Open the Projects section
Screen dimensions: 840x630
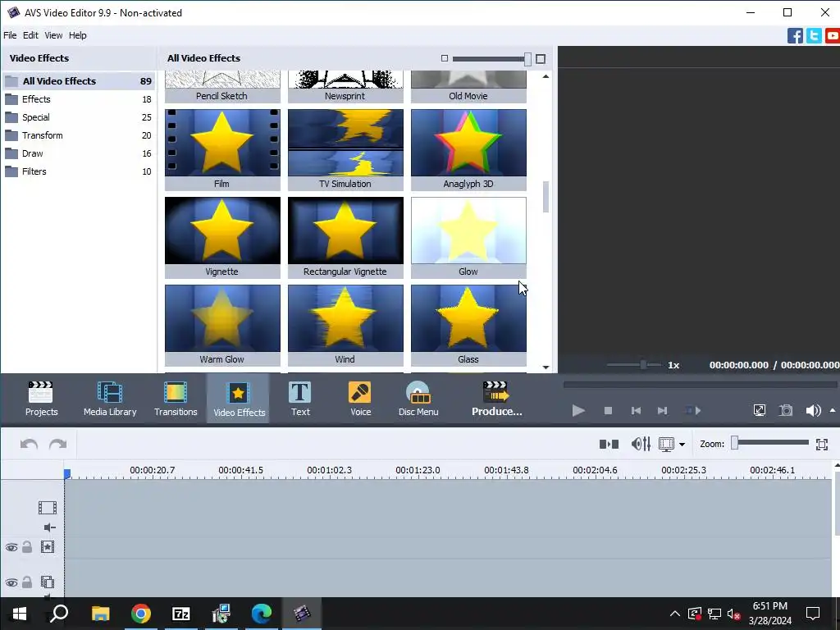pyautogui.click(x=41, y=399)
